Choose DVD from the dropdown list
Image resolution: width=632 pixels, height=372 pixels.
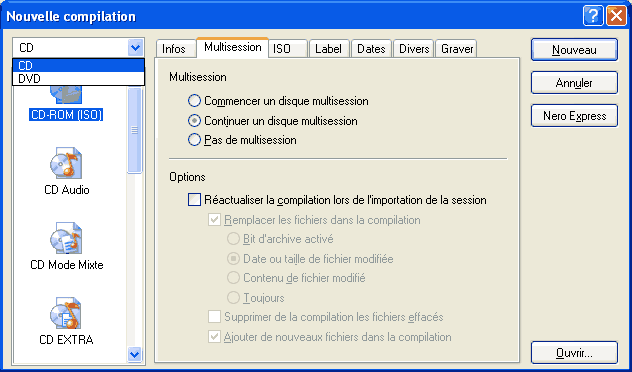click(x=79, y=79)
